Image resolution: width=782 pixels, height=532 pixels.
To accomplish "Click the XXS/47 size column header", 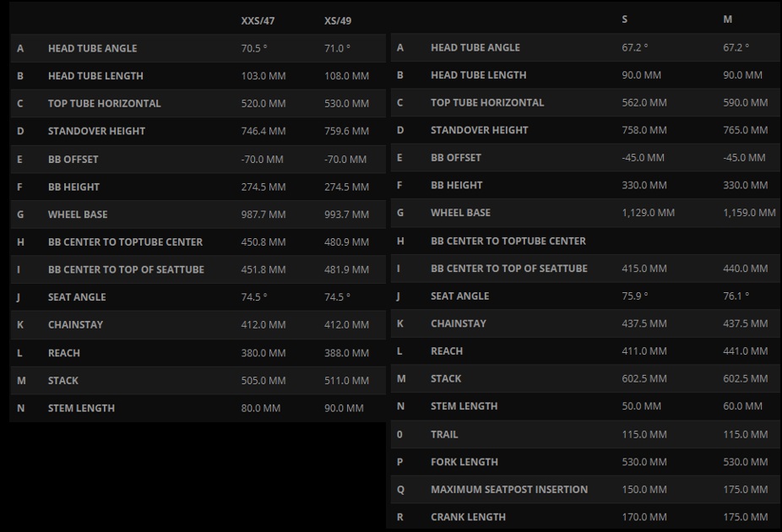I will [x=258, y=21].
